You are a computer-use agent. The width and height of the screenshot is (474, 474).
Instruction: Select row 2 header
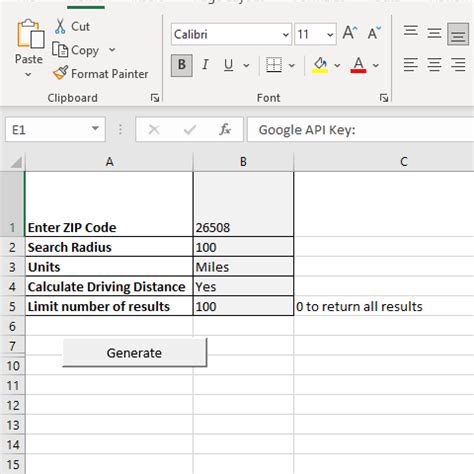click(x=12, y=247)
